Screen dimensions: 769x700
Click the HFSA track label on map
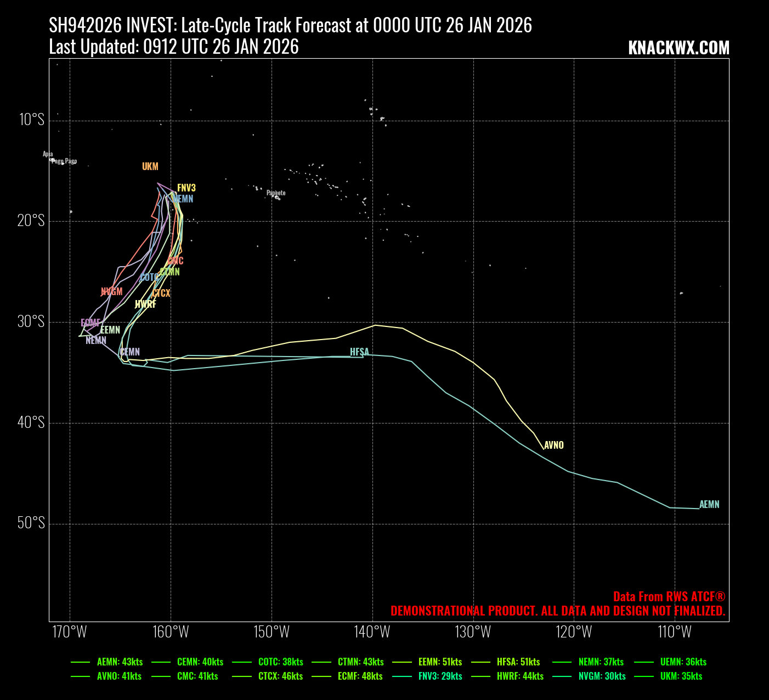click(x=359, y=352)
